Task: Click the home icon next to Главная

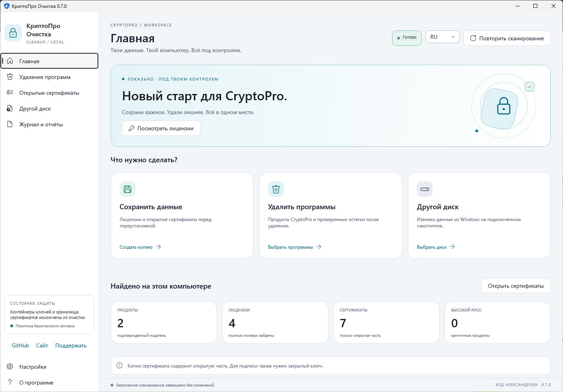Action: tap(10, 61)
